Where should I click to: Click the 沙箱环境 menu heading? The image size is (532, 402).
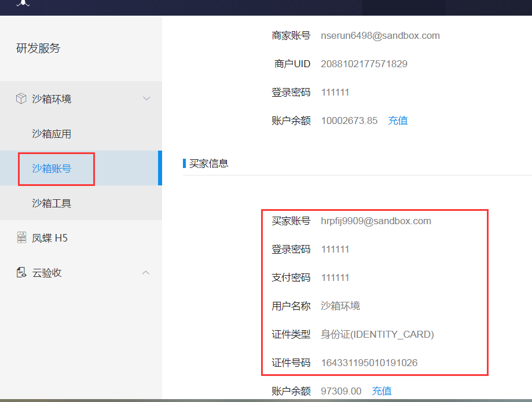point(52,99)
